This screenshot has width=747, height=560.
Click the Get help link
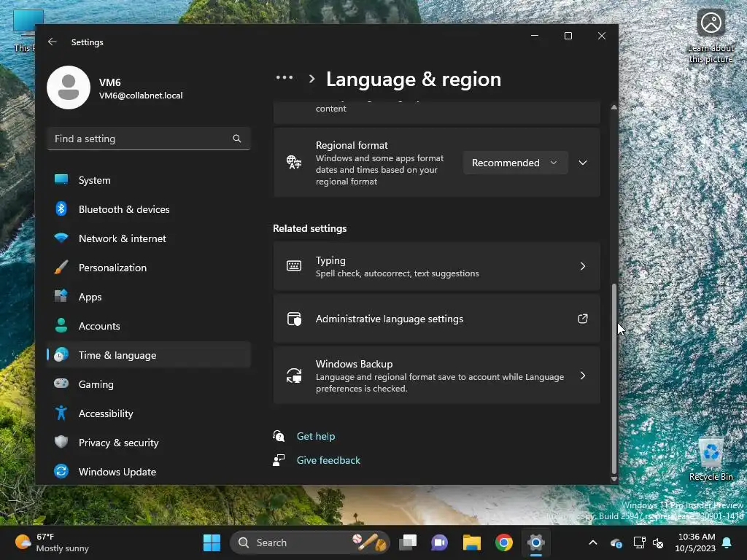(x=315, y=436)
